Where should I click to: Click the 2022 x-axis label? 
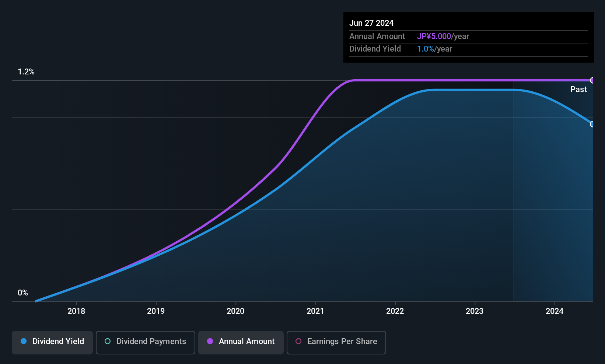[x=395, y=311]
